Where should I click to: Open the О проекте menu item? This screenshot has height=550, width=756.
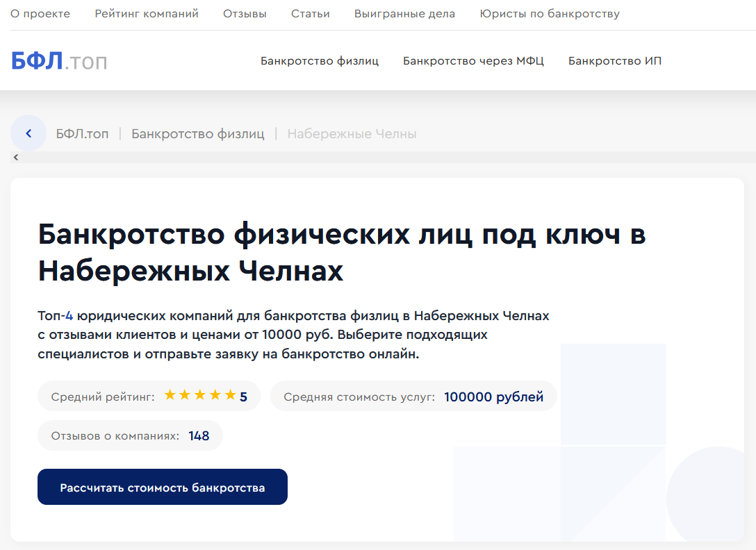tap(40, 14)
